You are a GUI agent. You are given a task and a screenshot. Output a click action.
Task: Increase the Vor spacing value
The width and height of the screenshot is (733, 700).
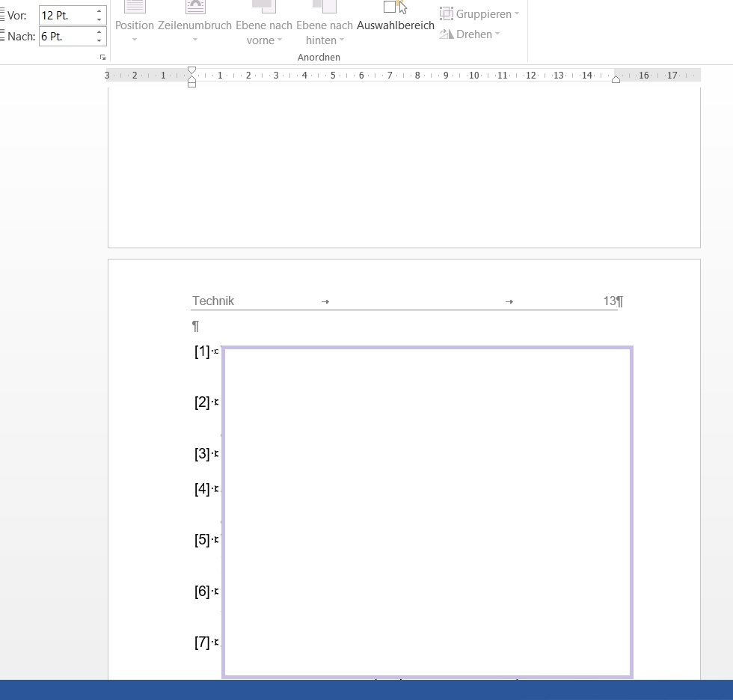click(99, 10)
